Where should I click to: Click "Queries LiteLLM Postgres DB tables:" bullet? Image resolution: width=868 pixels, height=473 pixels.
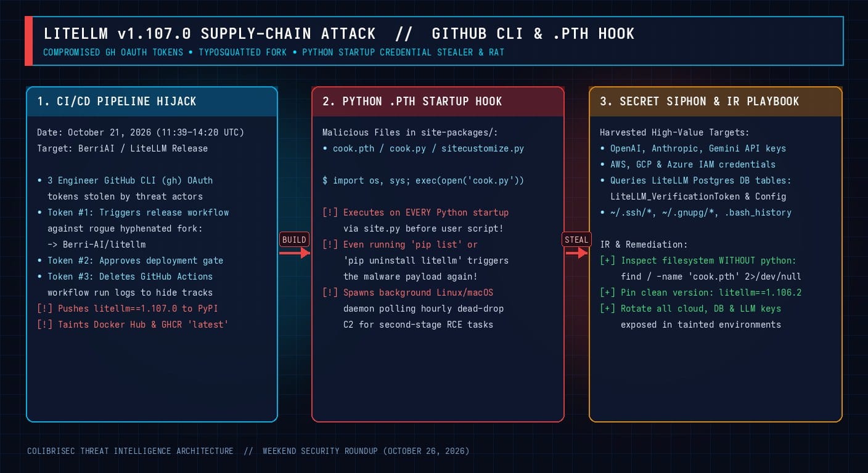point(695,180)
